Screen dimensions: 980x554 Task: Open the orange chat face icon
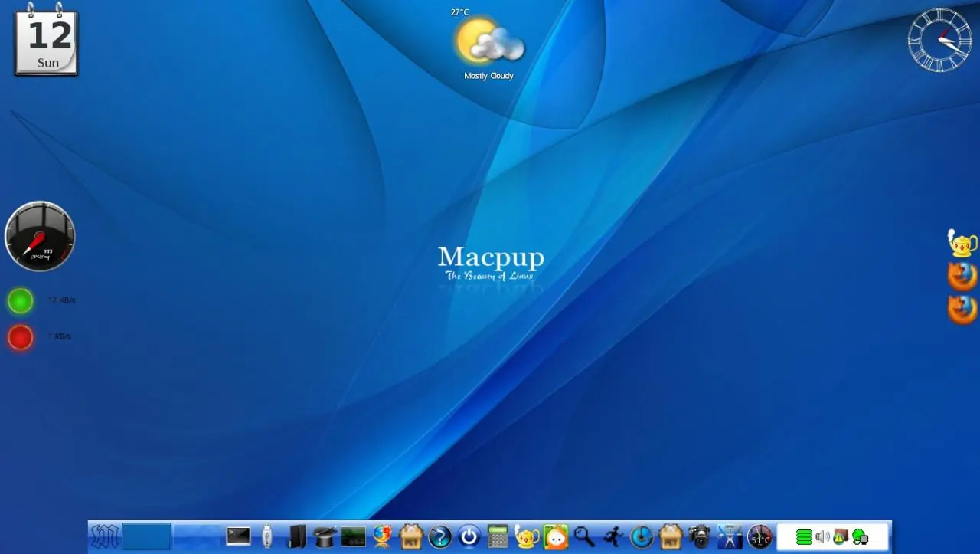point(556,536)
